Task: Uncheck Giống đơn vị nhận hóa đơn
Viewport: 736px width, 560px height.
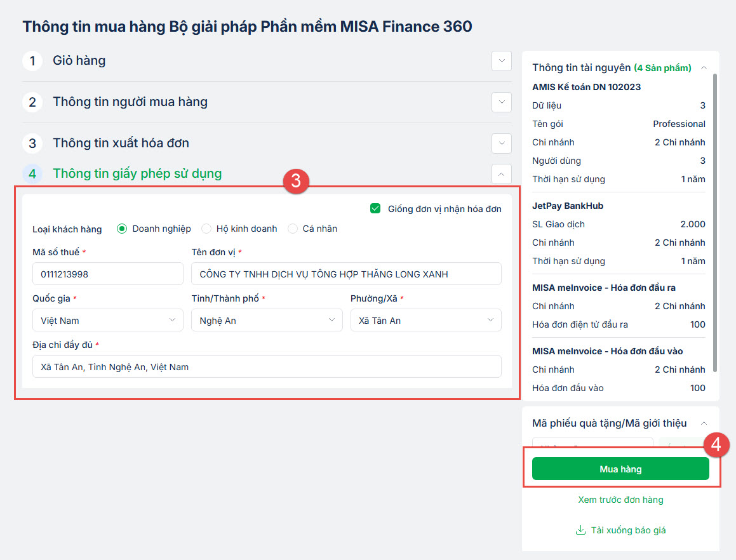Action: click(x=375, y=209)
